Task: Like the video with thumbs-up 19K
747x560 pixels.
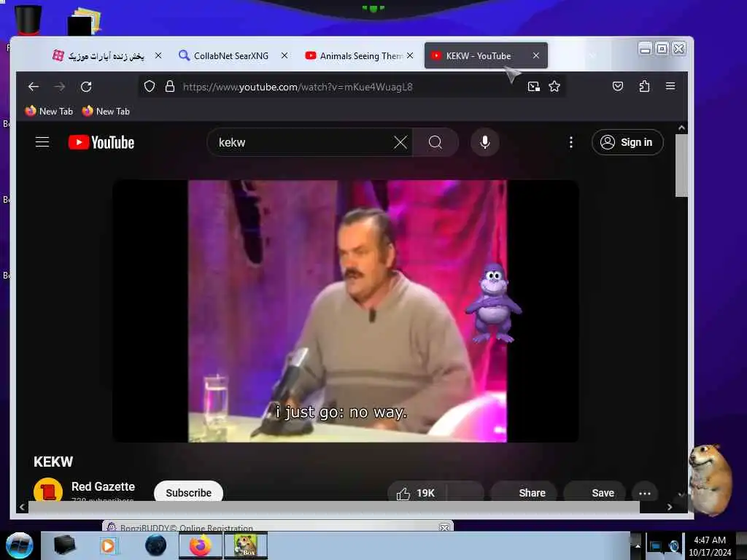Action: pos(417,494)
